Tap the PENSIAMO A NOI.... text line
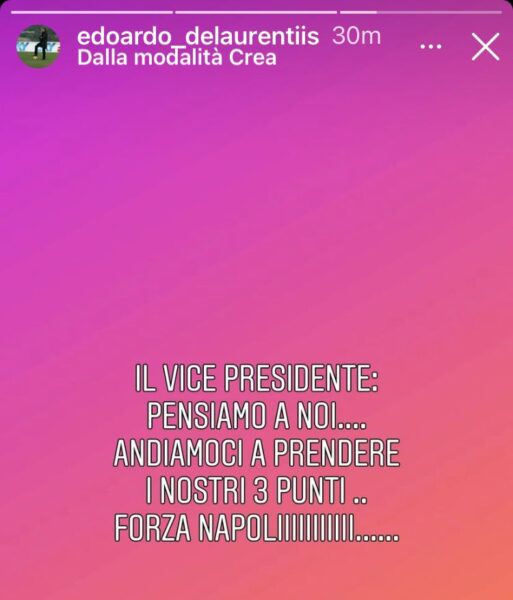The width and height of the screenshot is (513, 600). (257, 416)
